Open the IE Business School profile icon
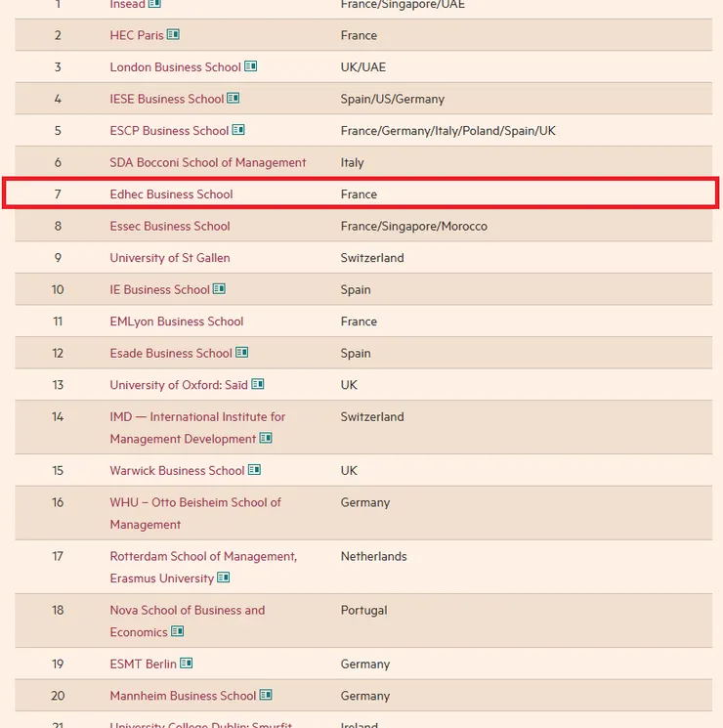This screenshot has width=723, height=728. point(219,289)
